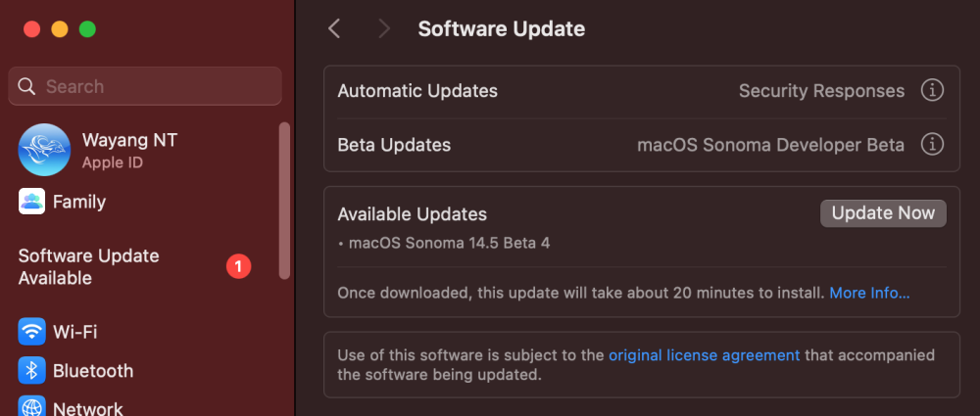
Task: Click the Wayang NT profile avatar
Action: pyautogui.click(x=44, y=150)
